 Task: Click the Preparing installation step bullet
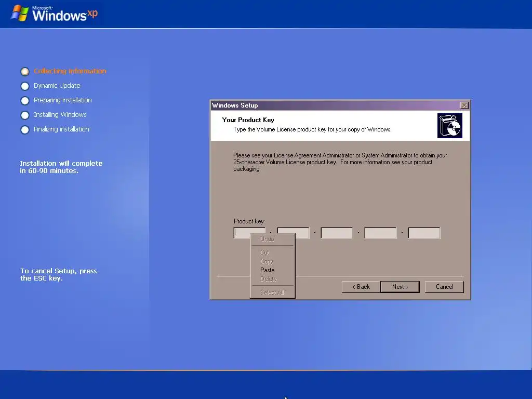point(25,101)
